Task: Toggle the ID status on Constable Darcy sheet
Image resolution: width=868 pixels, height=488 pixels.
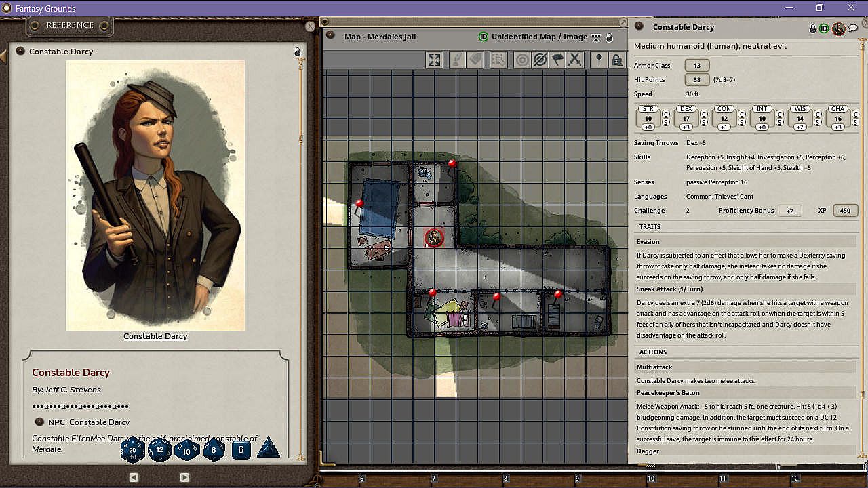Action: pyautogui.click(x=823, y=28)
